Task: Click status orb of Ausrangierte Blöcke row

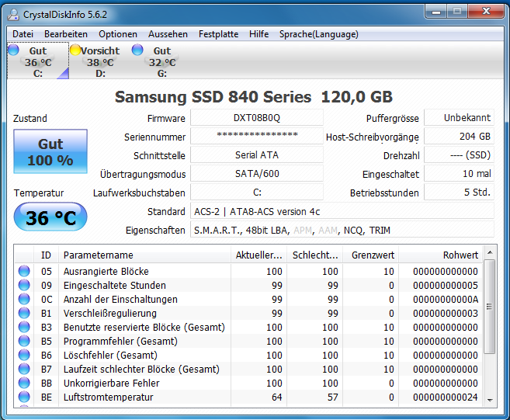Action: tap(24, 271)
